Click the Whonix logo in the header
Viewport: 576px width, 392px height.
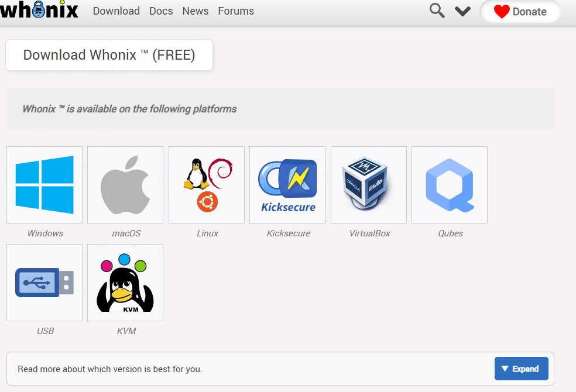(x=39, y=9)
